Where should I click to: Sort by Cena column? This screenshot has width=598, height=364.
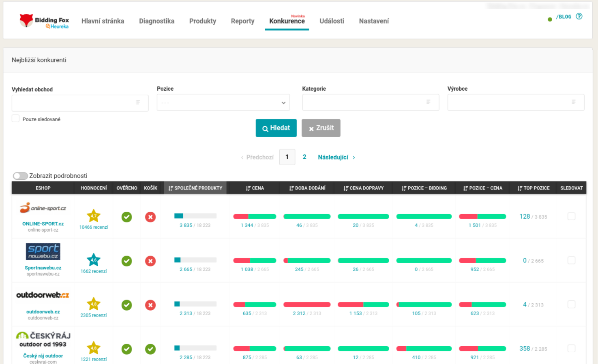(255, 188)
